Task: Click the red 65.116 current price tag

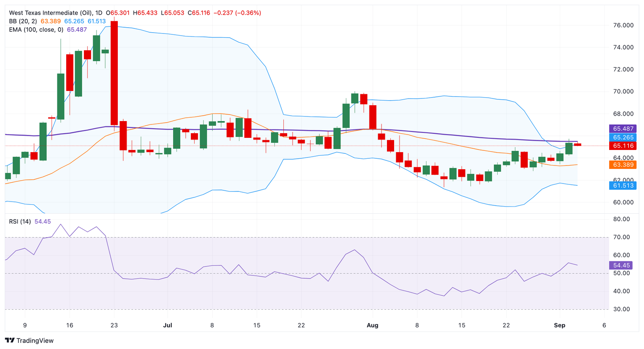Action: (x=623, y=146)
